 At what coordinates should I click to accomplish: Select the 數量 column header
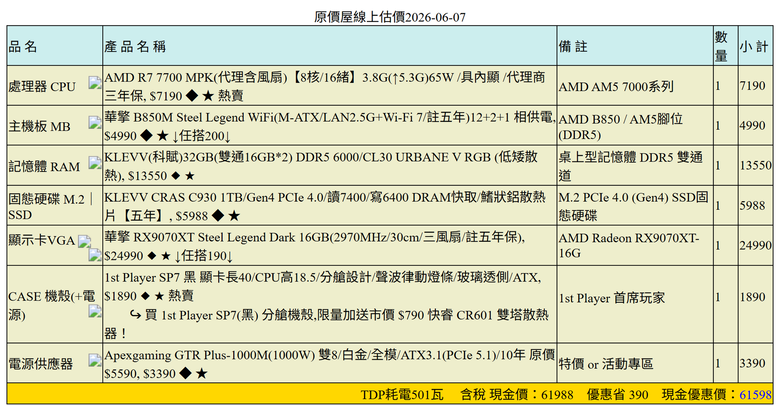(x=721, y=46)
